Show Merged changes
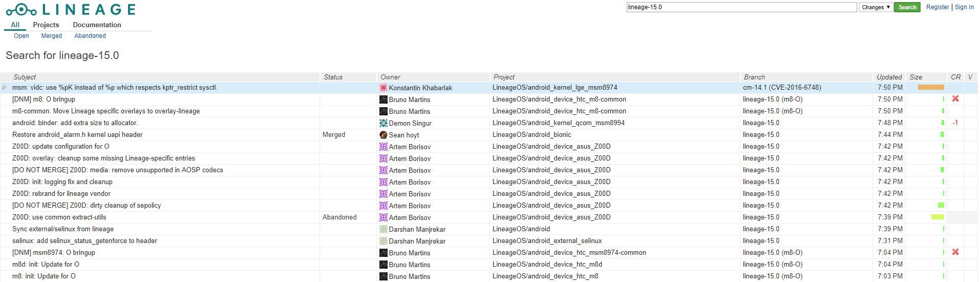 (x=51, y=36)
